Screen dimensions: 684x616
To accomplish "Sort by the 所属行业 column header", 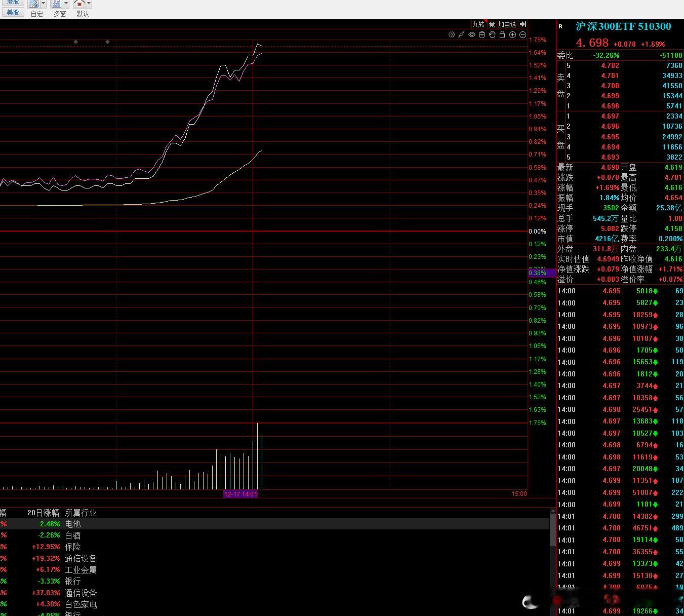I will [x=81, y=513].
